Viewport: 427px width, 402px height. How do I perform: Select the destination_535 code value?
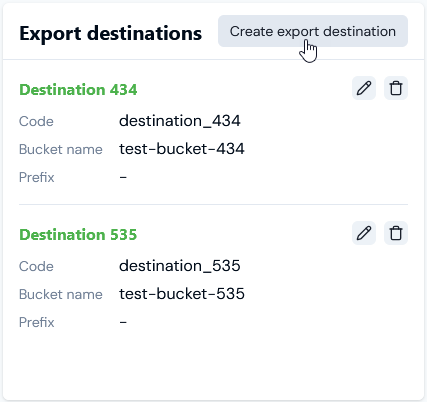180,266
